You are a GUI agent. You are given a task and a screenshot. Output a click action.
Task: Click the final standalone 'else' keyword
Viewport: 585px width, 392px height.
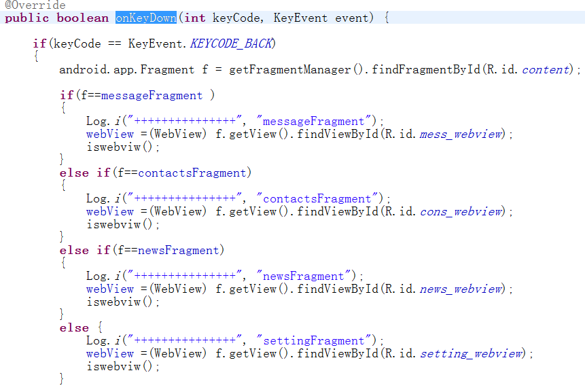point(74,328)
